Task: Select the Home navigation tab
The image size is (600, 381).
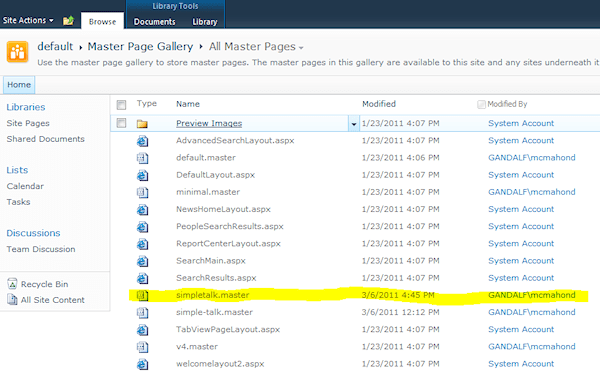Action: pyautogui.click(x=19, y=85)
